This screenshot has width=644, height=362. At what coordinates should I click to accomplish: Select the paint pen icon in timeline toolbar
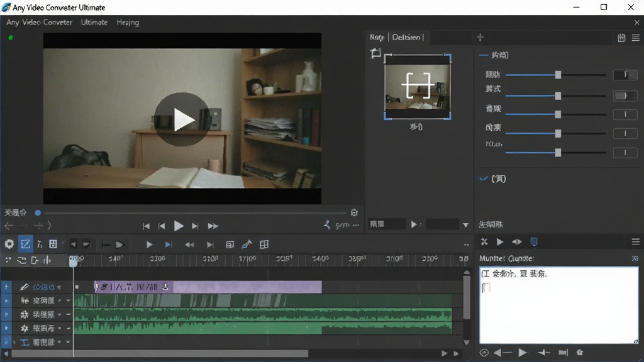pos(247,244)
